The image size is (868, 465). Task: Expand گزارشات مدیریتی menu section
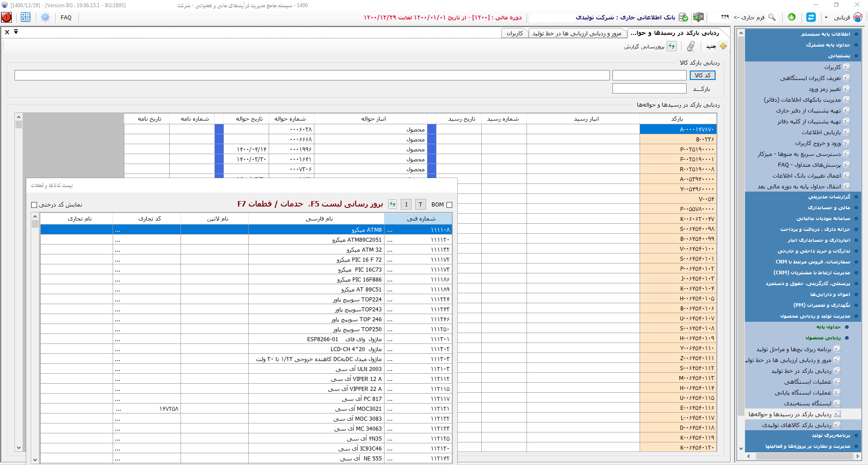click(x=803, y=197)
